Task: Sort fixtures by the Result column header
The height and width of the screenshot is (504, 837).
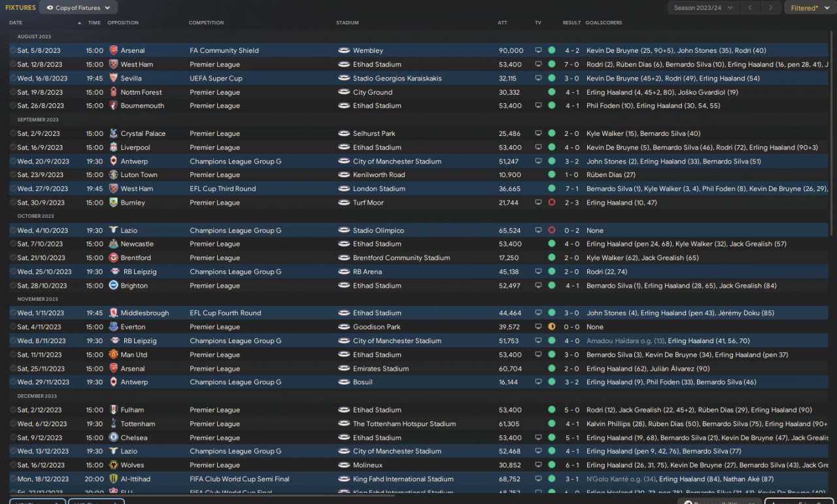Action: click(572, 23)
